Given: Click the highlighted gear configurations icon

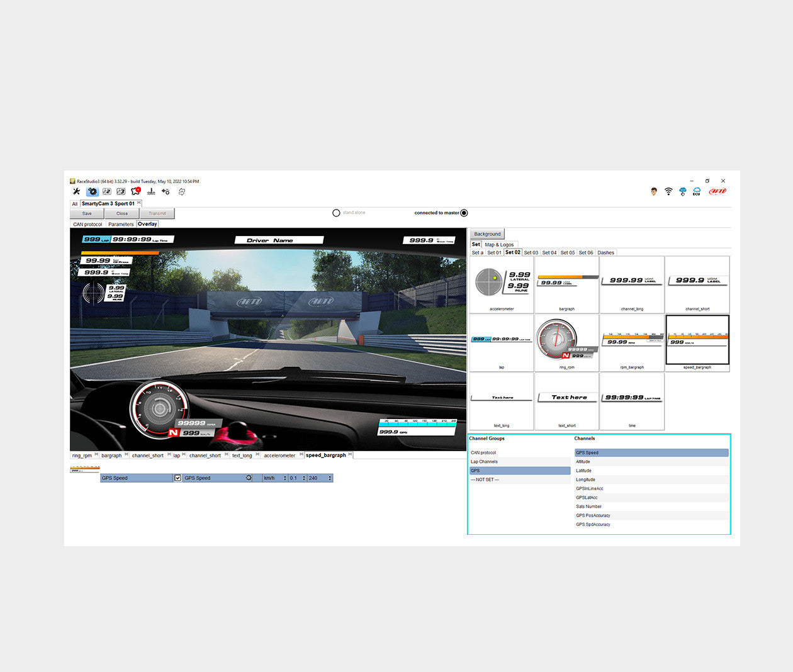Looking at the screenshot, I should click(x=93, y=191).
